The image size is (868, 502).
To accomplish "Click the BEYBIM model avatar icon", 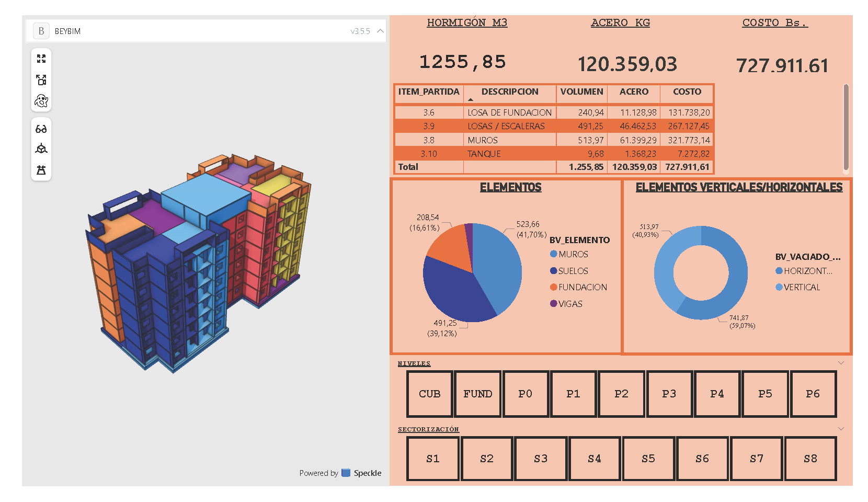I will [x=41, y=31].
